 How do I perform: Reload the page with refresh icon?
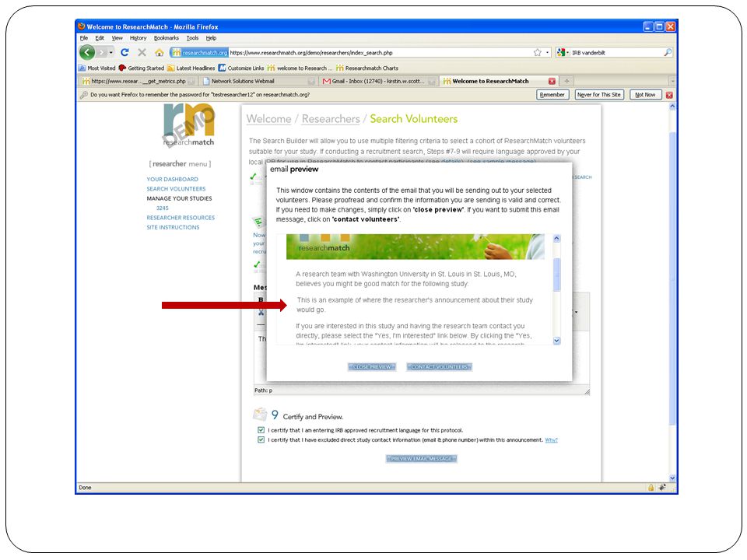pos(124,52)
